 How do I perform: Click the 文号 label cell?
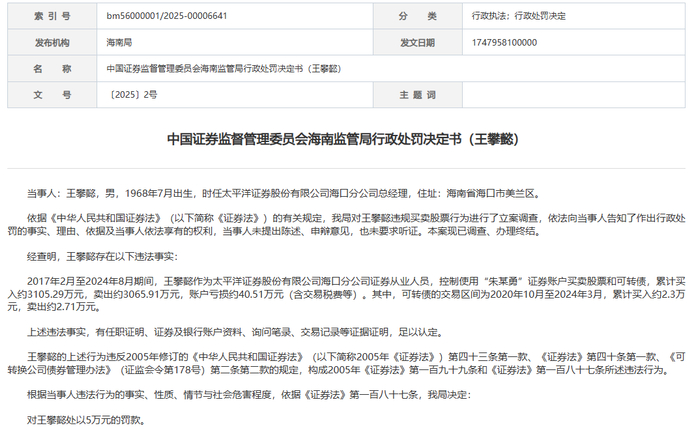[52, 95]
